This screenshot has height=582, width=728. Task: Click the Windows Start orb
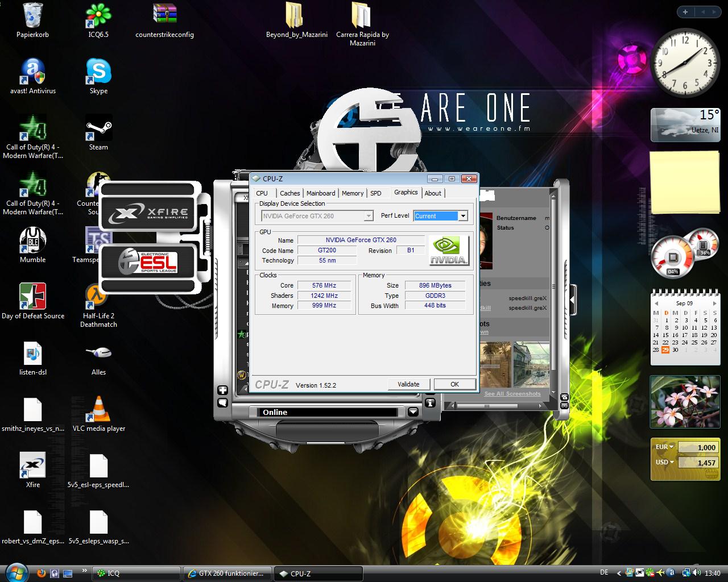pyautogui.click(x=15, y=572)
